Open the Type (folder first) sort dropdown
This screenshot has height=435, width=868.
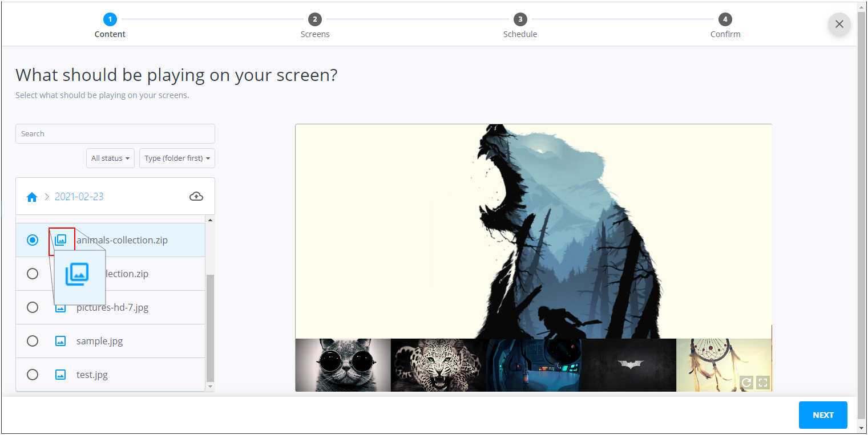(x=177, y=158)
